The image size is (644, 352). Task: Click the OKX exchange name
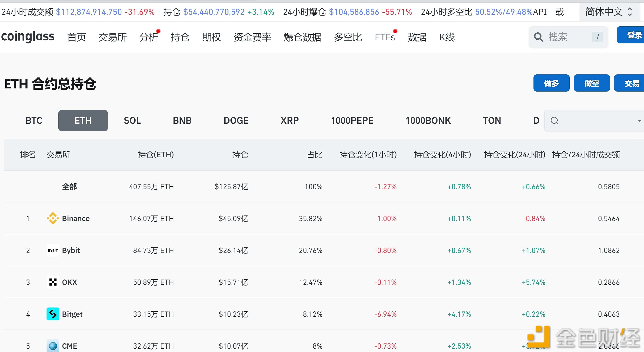point(69,282)
